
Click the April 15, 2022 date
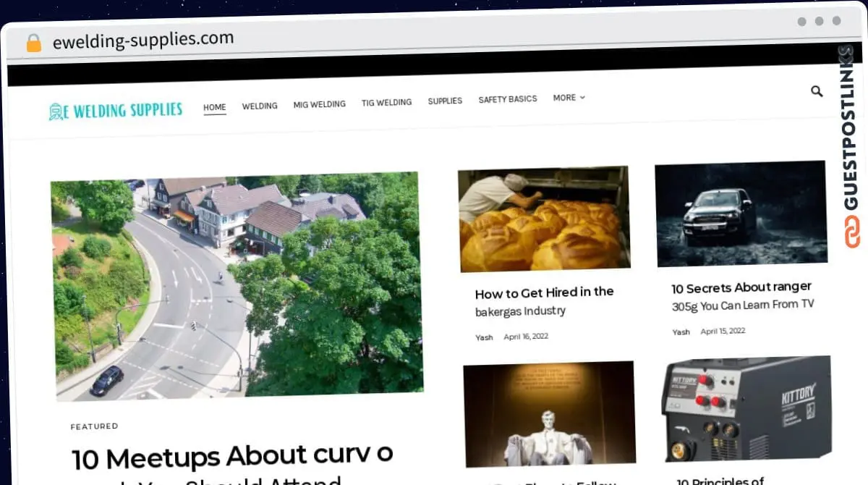pyautogui.click(x=723, y=331)
